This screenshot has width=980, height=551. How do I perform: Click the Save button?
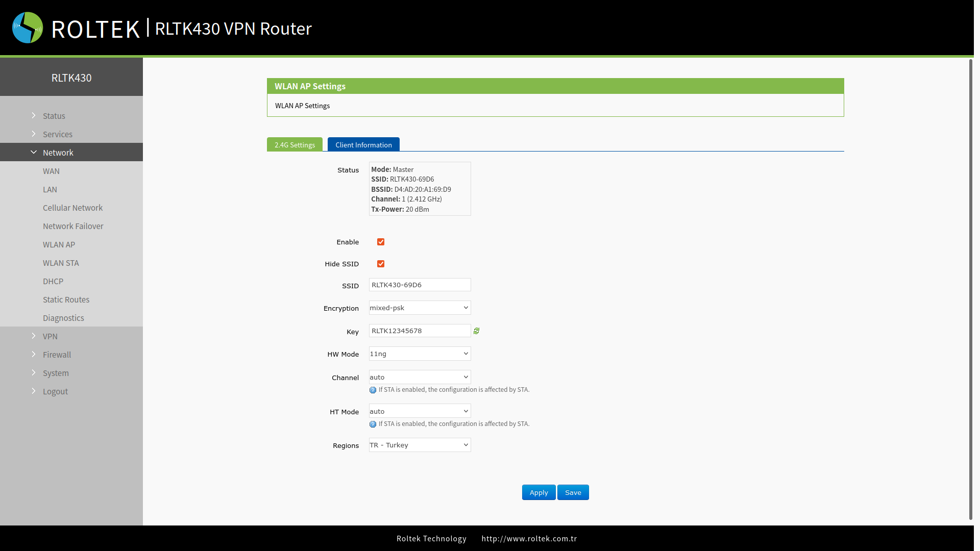[x=573, y=492]
